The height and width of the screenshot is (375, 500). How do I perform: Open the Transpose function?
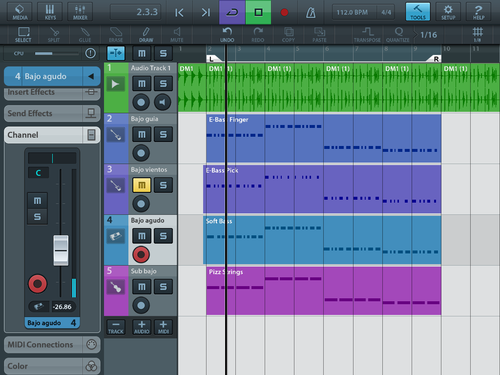tap(367, 35)
